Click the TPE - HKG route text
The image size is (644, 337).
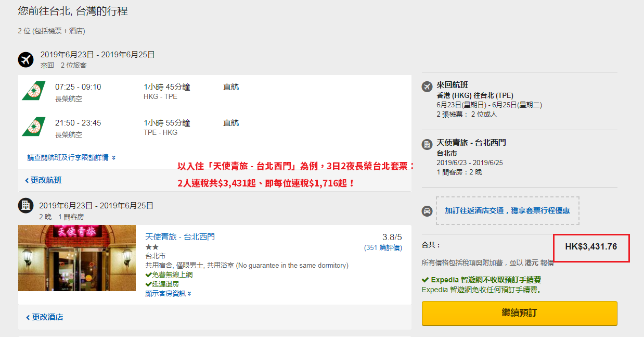pyautogui.click(x=160, y=133)
